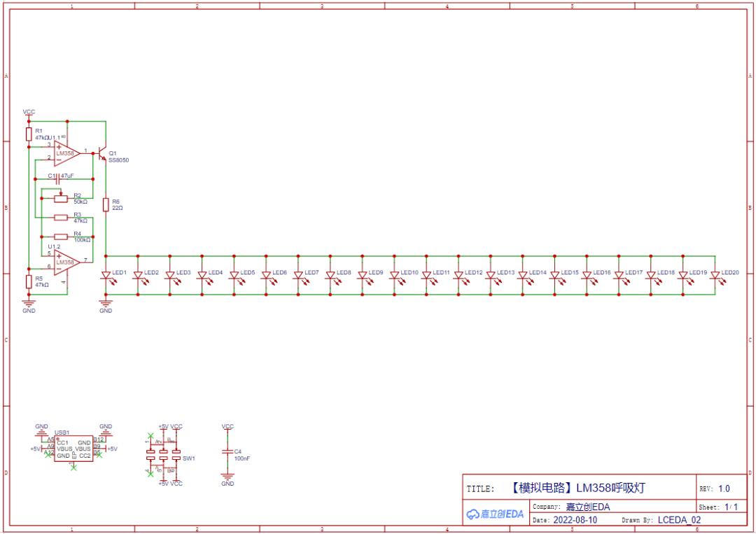The height and width of the screenshot is (534, 756).
Task: Click the title "【模拟电路】LM358呼吸灯"
Action: coord(577,488)
